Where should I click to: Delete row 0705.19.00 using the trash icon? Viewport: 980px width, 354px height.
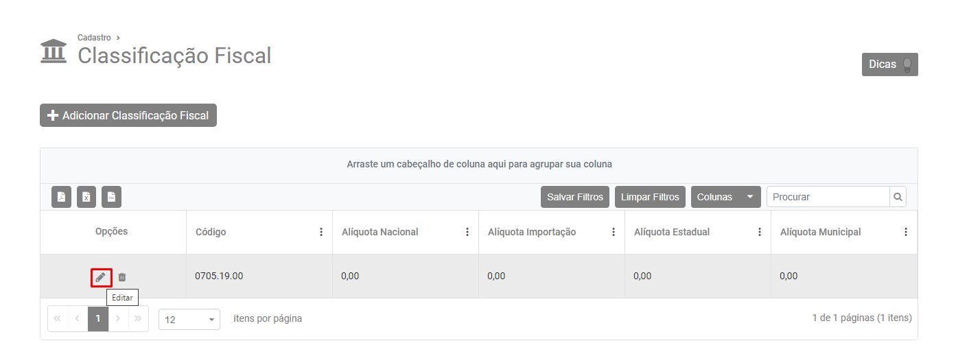122,277
